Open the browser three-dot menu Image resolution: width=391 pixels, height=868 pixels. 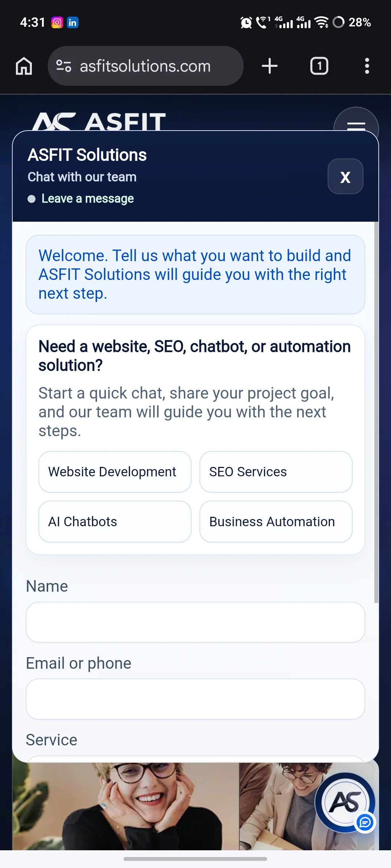click(367, 66)
